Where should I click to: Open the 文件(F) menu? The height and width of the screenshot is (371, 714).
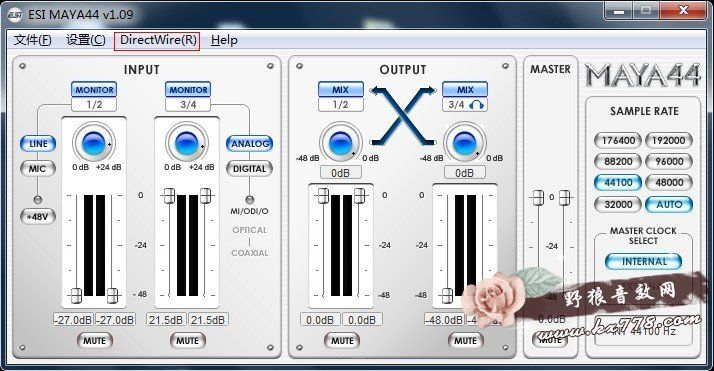(x=32, y=40)
